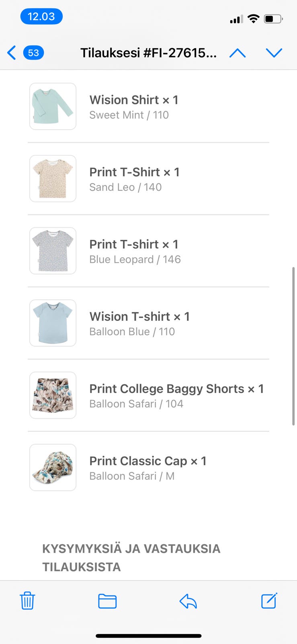Tap the blue 12.03 time indicator

pos(41,17)
